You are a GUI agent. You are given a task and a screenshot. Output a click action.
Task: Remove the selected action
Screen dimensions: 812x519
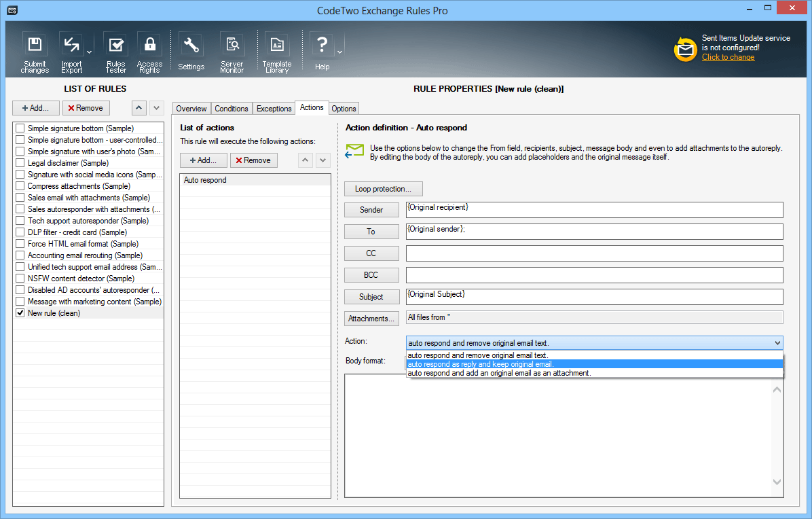tap(254, 160)
